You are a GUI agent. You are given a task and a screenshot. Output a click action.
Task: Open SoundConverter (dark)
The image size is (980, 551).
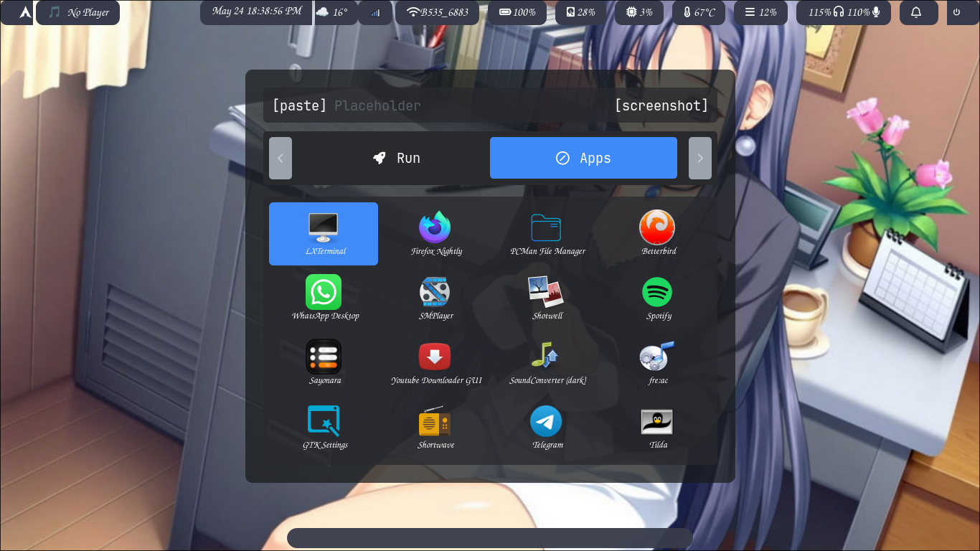click(x=547, y=363)
